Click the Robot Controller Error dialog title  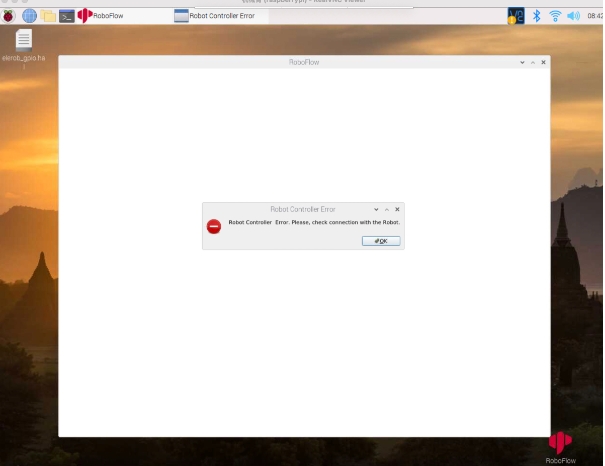(x=303, y=209)
